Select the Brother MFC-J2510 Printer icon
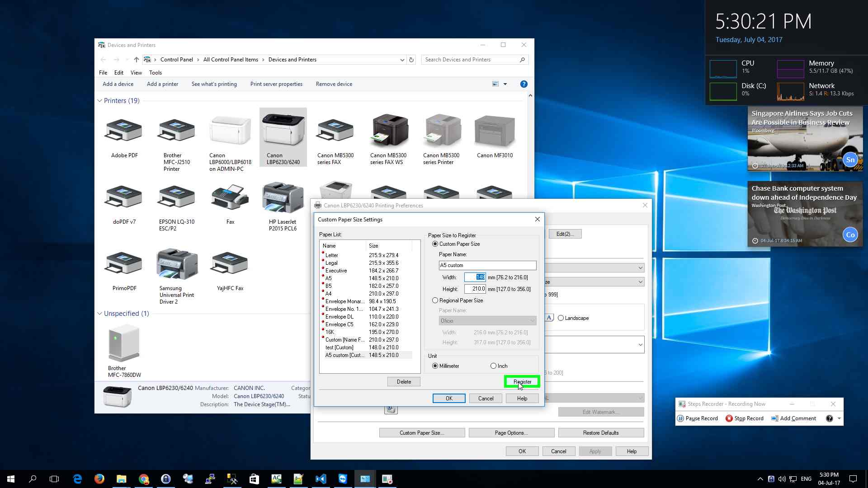The width and height of the screenshot is (868, 488). [176, 130]
